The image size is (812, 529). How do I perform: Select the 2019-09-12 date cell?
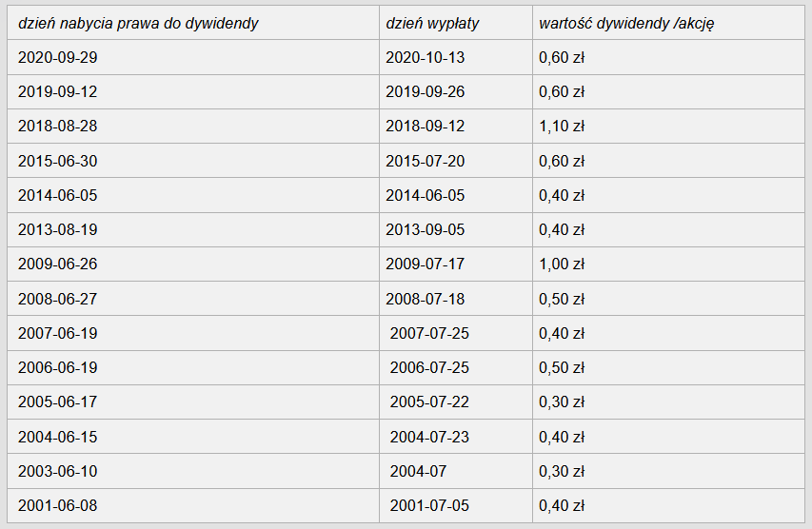57,92
